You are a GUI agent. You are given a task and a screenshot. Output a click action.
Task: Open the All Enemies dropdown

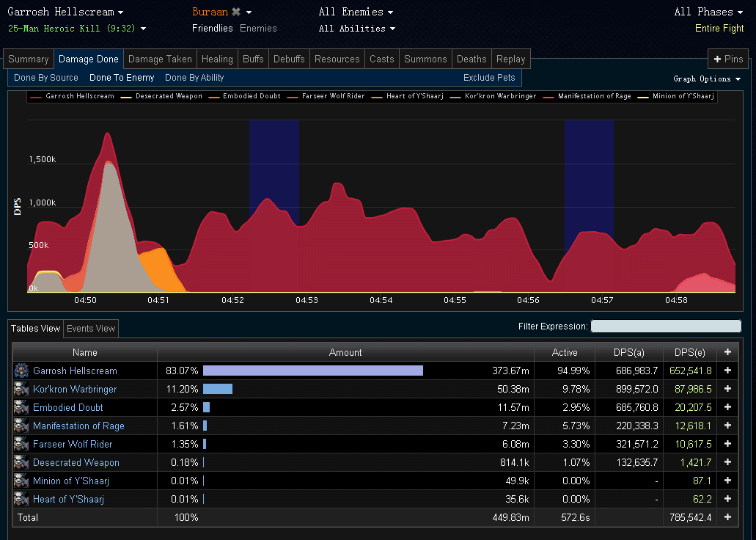point(356,12)
